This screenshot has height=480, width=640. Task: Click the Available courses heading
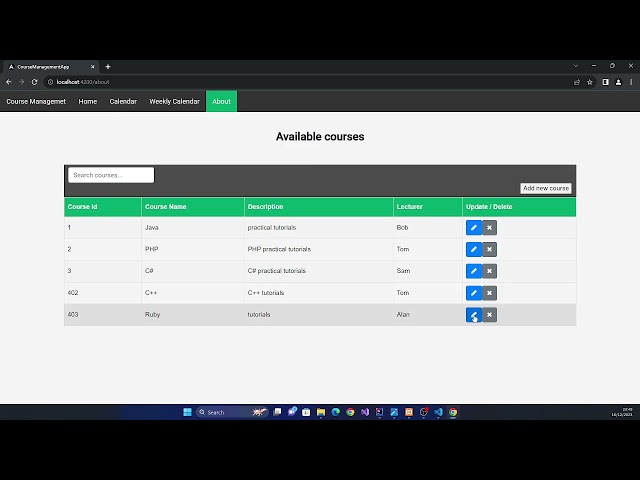pos(320,137)
